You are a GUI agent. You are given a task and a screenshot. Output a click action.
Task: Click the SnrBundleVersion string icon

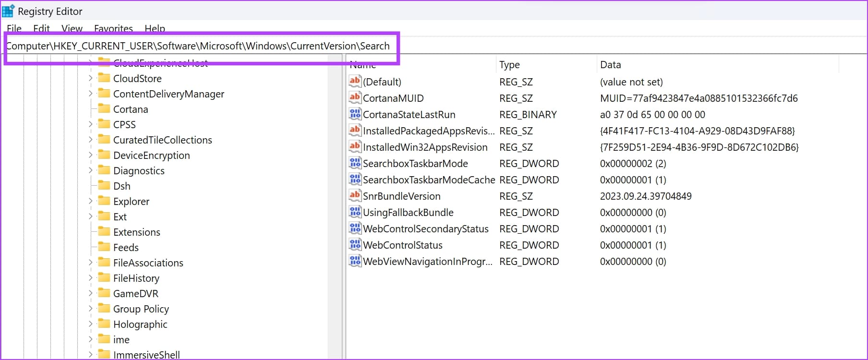tap(355, 195)
